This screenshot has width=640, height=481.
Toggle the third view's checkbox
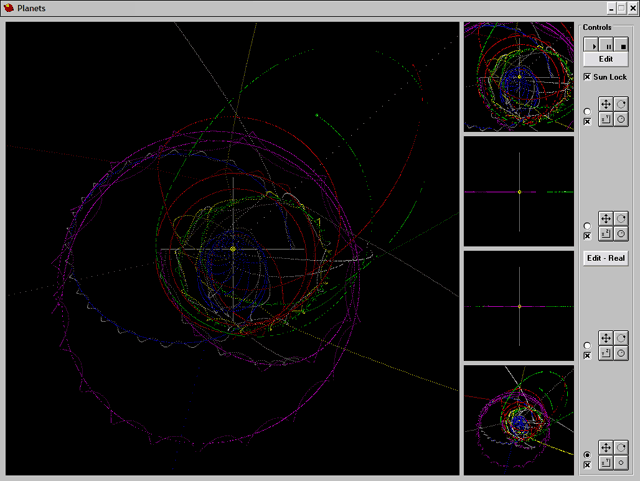587,356
